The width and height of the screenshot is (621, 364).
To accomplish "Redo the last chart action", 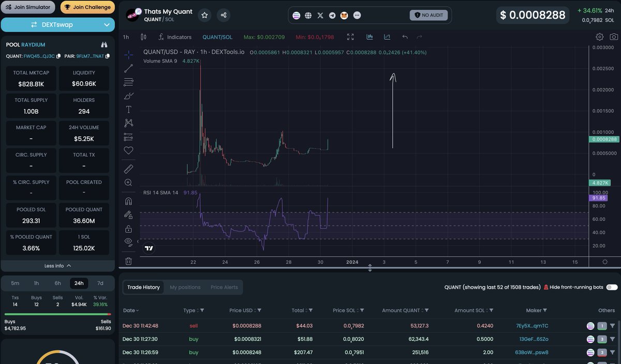I will [x=419, y=37].
